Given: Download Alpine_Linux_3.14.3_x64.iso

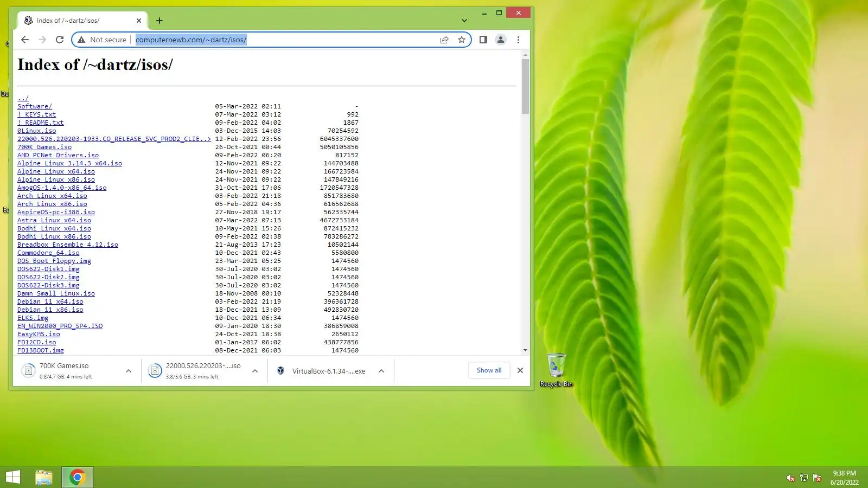Looking at the screenshot, I should 69,163.
